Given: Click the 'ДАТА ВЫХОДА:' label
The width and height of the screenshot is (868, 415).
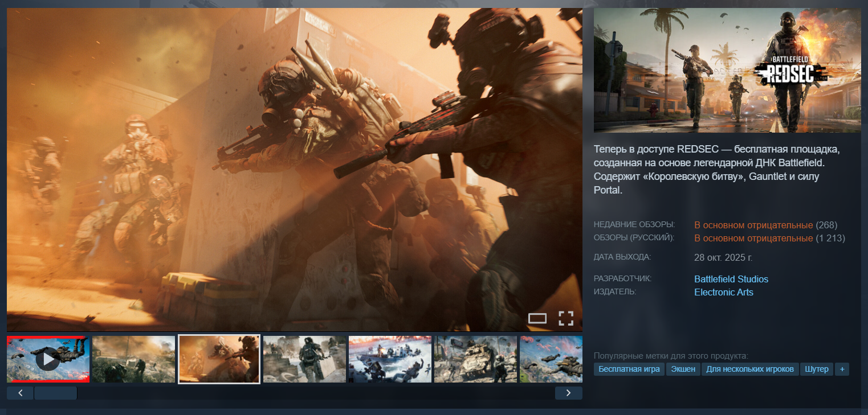Looking at the screenshot, I should [622, 257].
